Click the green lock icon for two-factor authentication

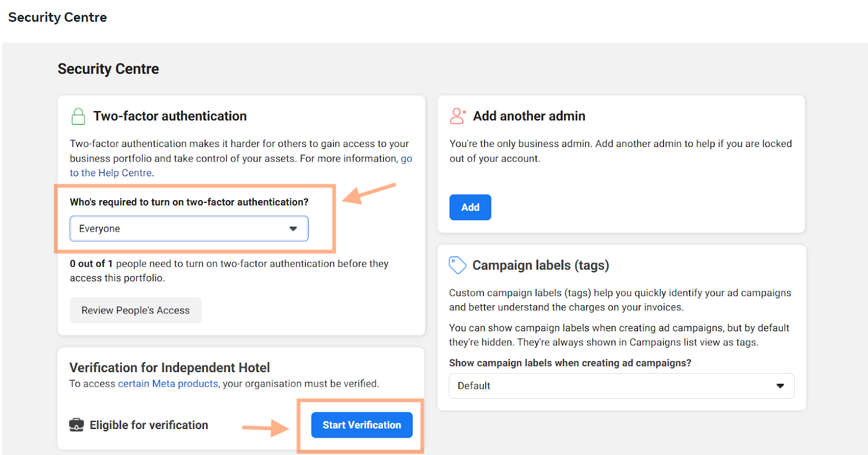tap(78, 116)
